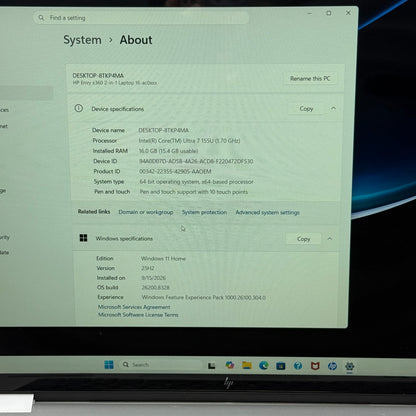
Task: Launch the HP app on the taskbar
Action: point(332,366)
